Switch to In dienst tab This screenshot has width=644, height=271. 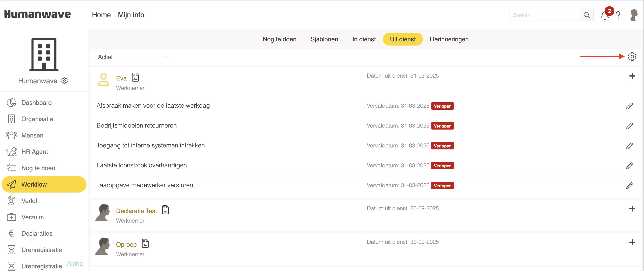(x=364, y=39)
